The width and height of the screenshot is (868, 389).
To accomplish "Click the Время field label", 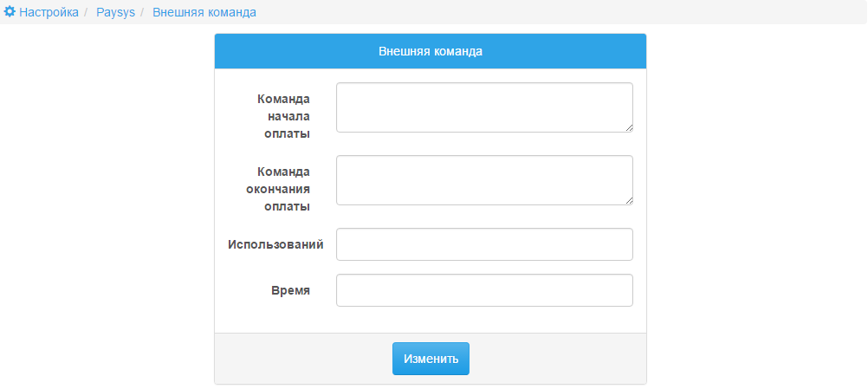I will pos(290,290).
